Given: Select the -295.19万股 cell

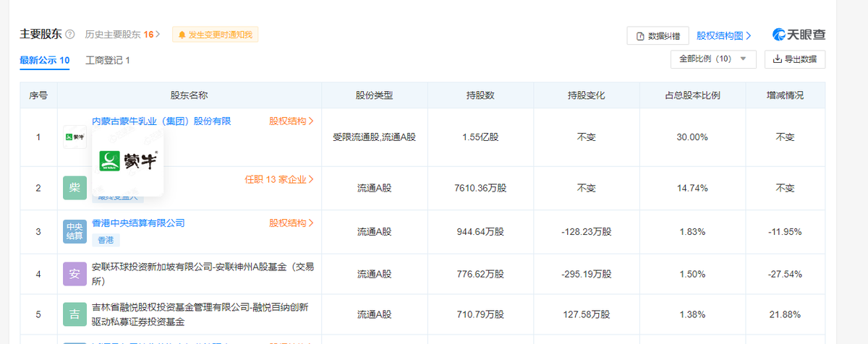Looking at the screenshot, I should [587, 274].
